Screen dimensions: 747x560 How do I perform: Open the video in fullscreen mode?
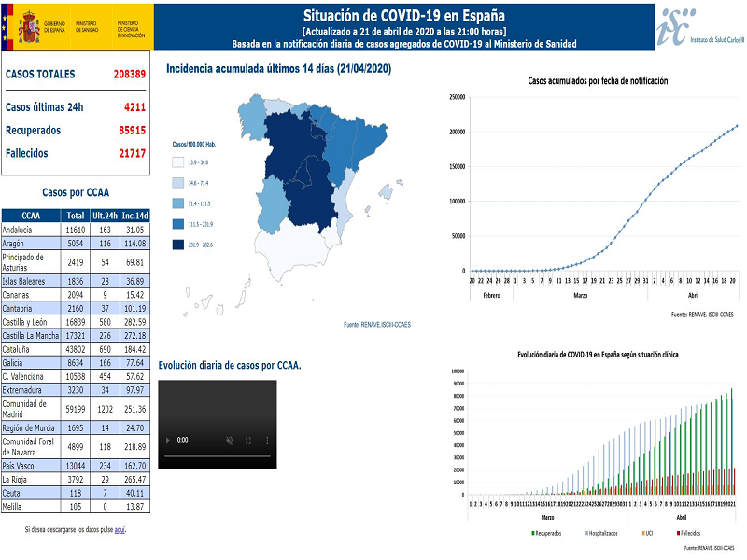coord(248,441)
